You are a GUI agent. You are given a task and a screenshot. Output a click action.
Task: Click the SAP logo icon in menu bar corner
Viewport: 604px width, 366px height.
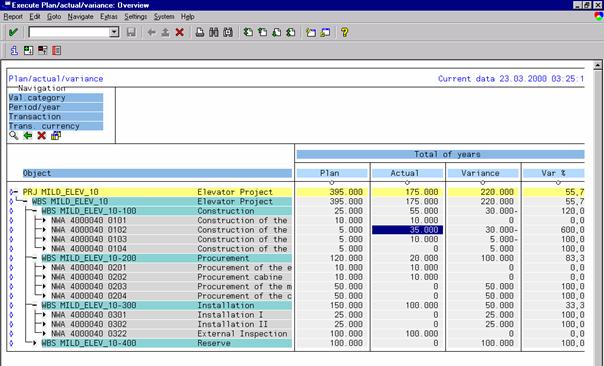click(599, 17)
